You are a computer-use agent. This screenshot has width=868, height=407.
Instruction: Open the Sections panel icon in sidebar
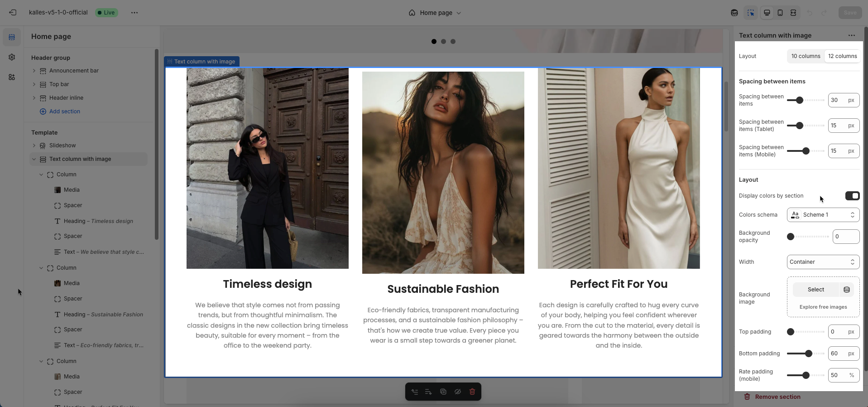tap(12, 37)
